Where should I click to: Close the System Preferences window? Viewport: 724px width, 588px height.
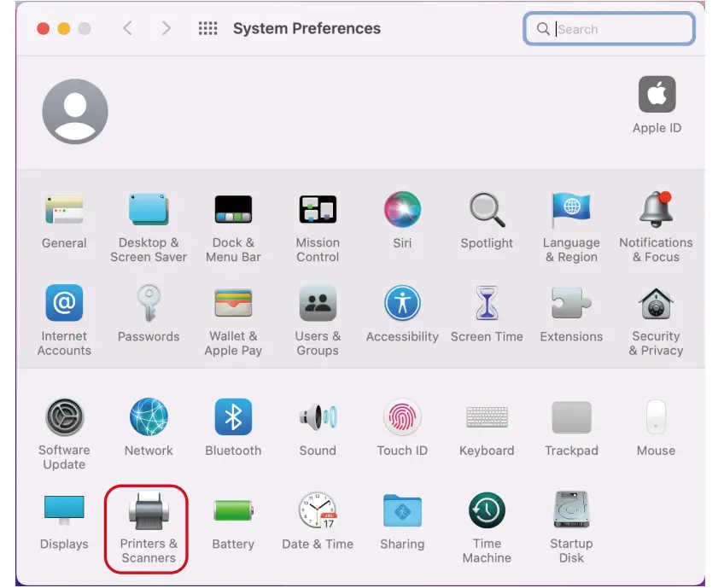[x=44, y=29]
